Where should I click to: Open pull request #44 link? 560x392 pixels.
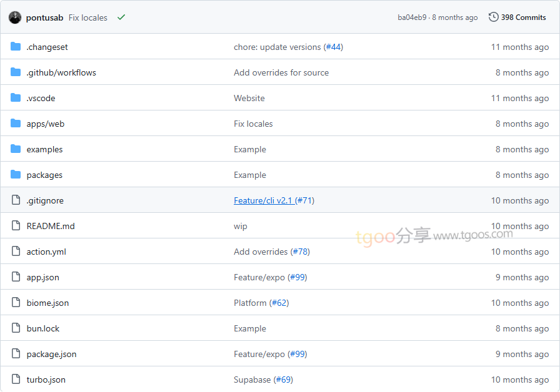point(334,47)
